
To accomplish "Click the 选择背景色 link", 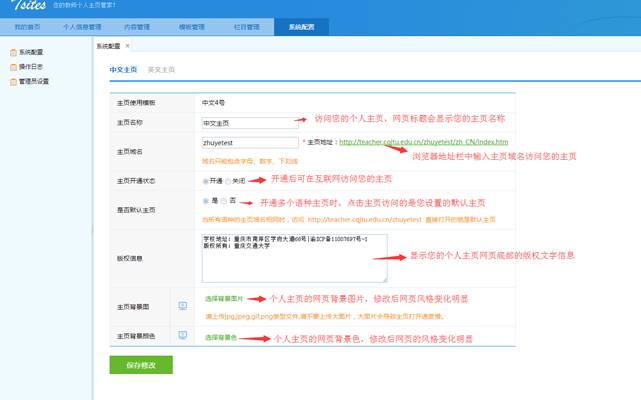I will 221,337.
